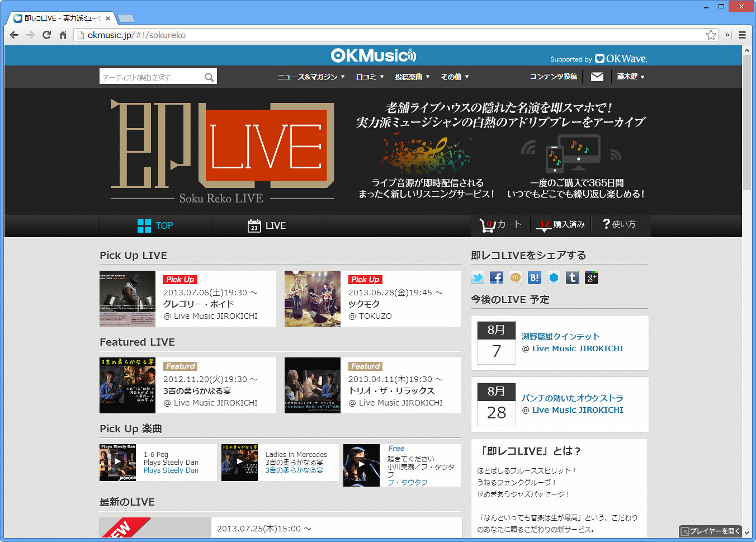Click the blue 3吉の柔らかなる宴 song link
This screenshot has height=542, width=756.
pyautogui.click(x=294, y=470)
